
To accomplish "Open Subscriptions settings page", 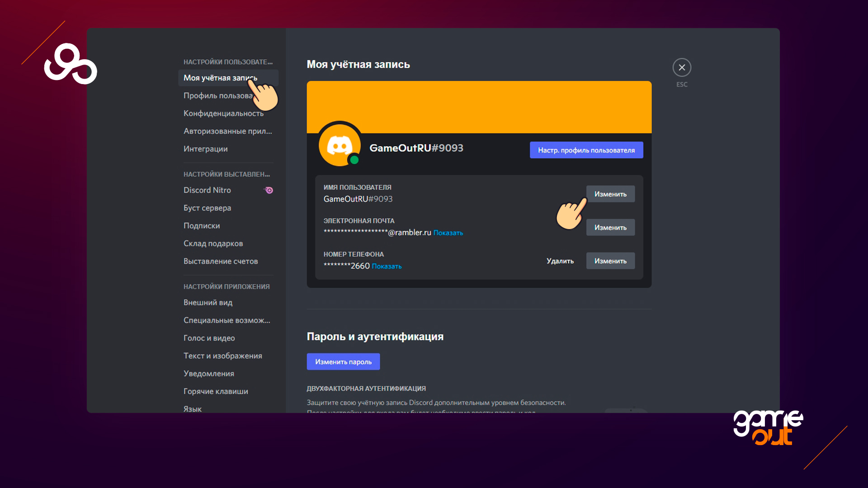I will coord(202,226).
